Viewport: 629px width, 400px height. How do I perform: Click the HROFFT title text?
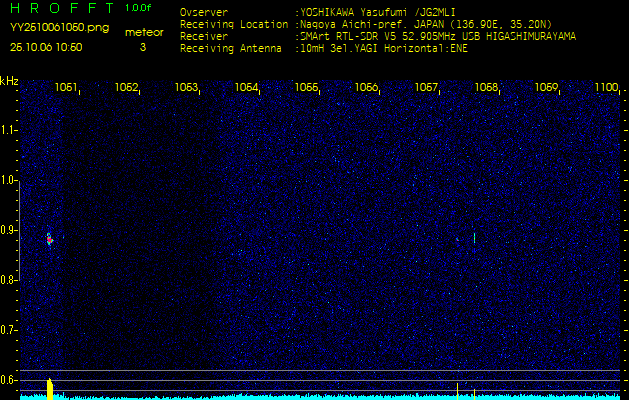coord(62,8)
